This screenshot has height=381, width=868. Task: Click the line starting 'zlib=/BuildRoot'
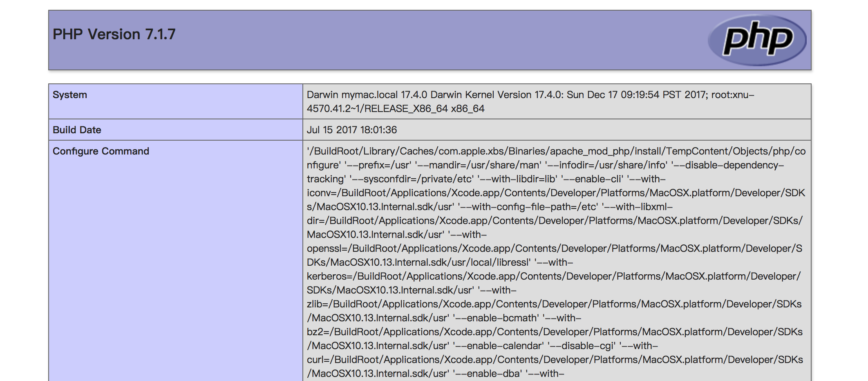(554, 304)
